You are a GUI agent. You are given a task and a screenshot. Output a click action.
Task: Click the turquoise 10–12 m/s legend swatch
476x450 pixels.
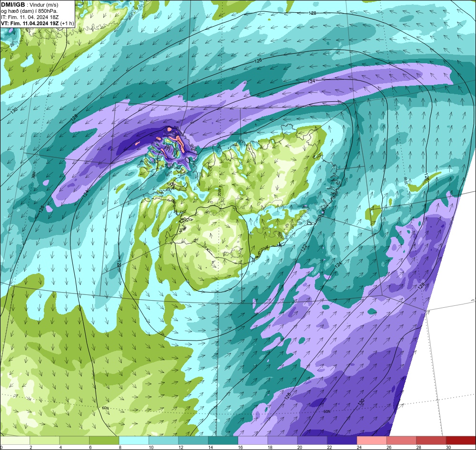(x=164, y=440)
